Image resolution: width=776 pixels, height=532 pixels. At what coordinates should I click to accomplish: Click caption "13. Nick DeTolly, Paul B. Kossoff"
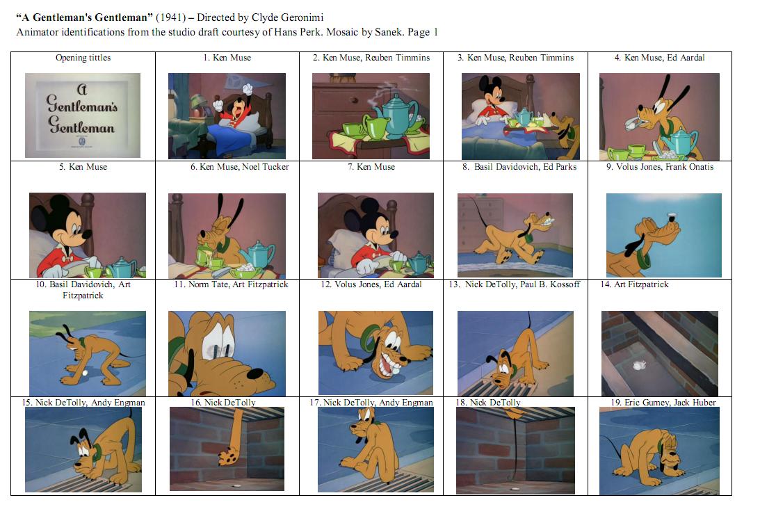pos(514,284)
